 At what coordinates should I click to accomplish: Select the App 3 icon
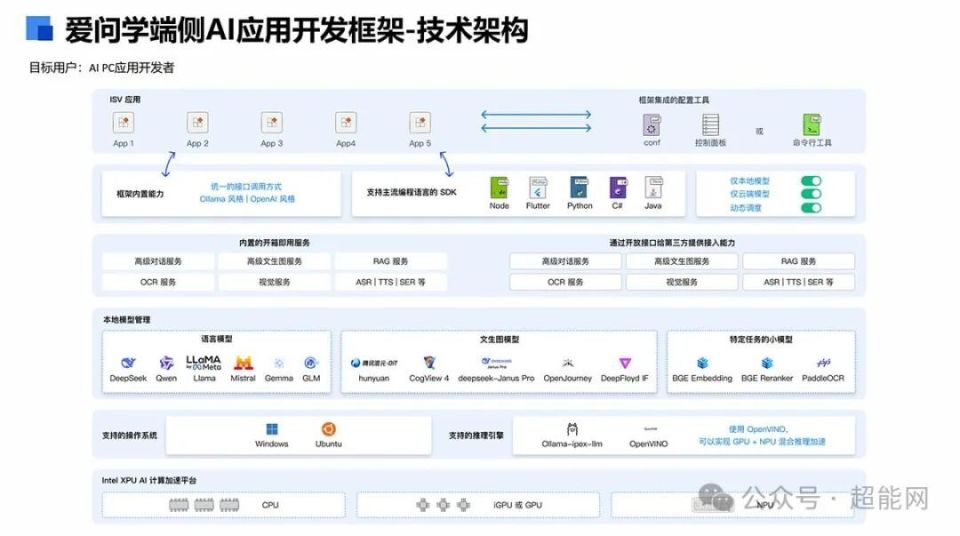[272, 123]
